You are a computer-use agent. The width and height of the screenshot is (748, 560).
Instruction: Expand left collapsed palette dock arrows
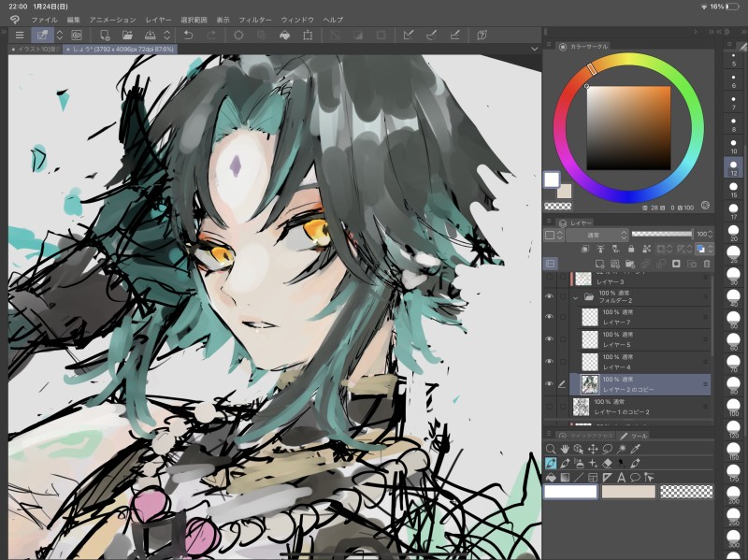click(4, 32)
